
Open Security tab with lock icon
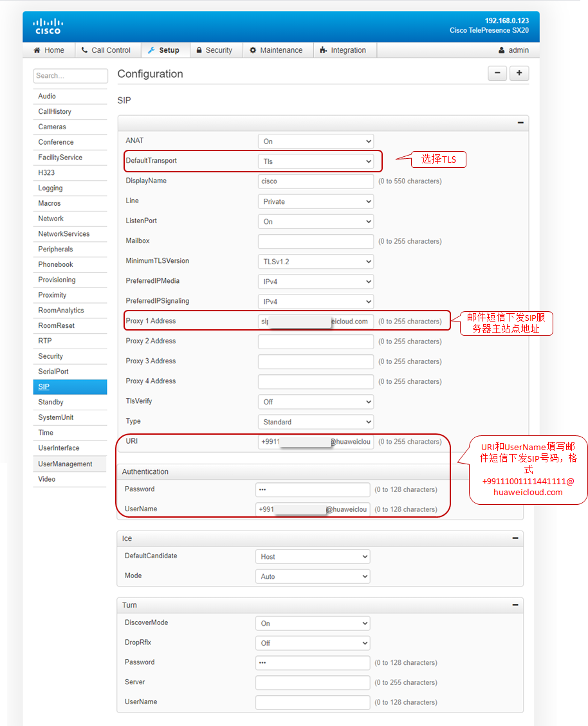coord(214,50)
